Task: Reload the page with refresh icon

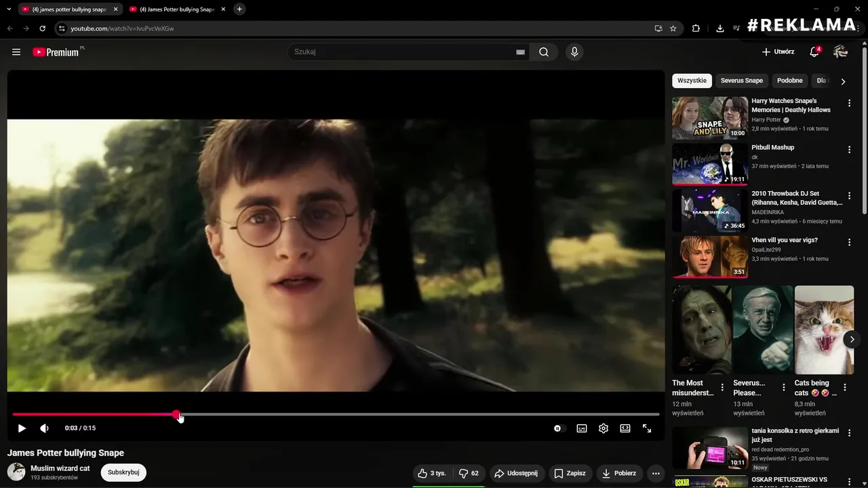Action: click(42, 28)
